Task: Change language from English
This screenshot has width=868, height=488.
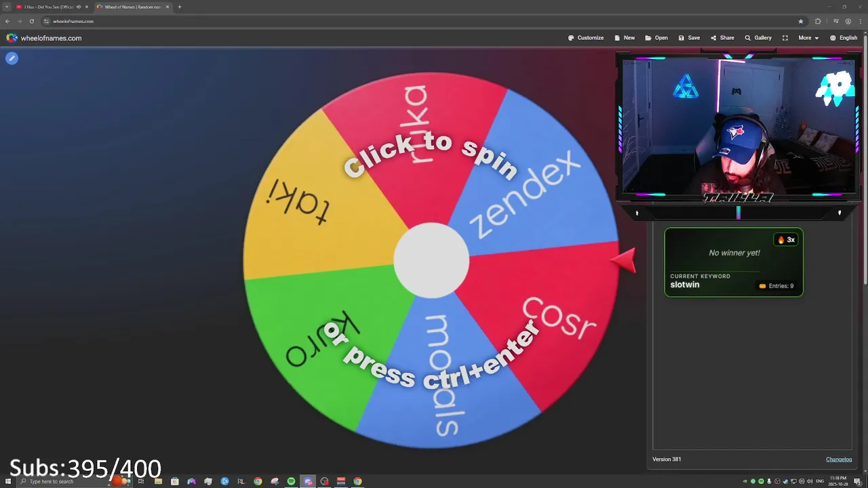Action: point(844,38)
